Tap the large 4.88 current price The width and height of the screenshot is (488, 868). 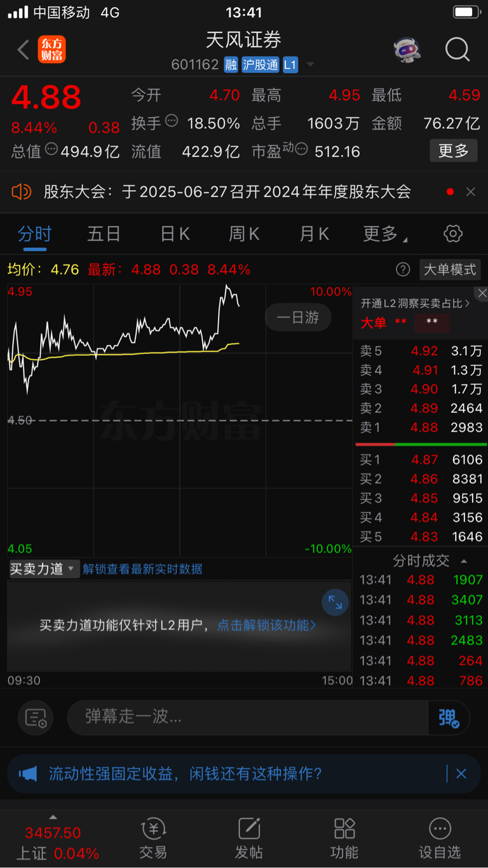pos(46,97)
